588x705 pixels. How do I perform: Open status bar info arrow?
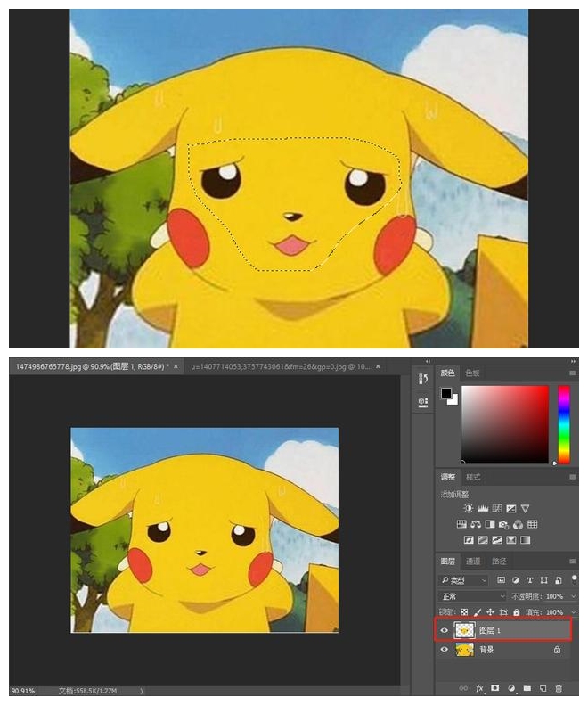click(x=142, y=691)
